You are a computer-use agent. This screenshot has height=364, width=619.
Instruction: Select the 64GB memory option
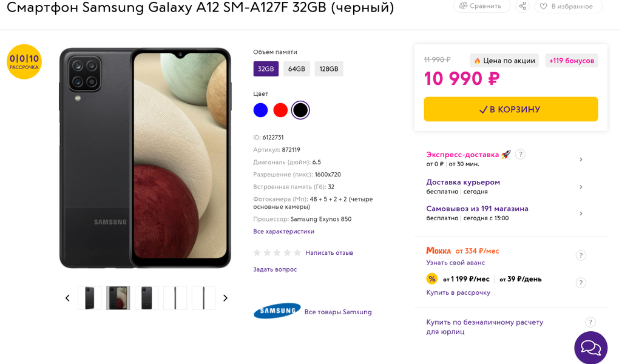[x=296, y=69]
